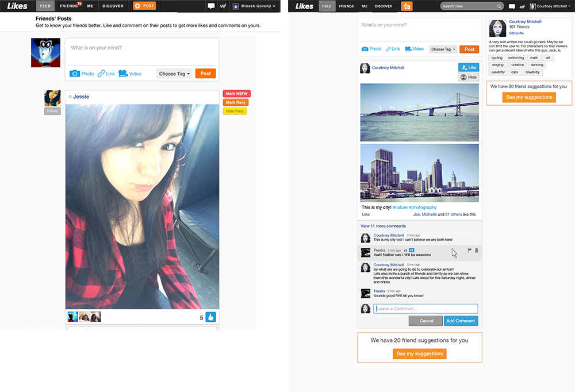Screen dimensions: 575x392
Task: Click the Leave a Comment input field
Action: [425, 309]
